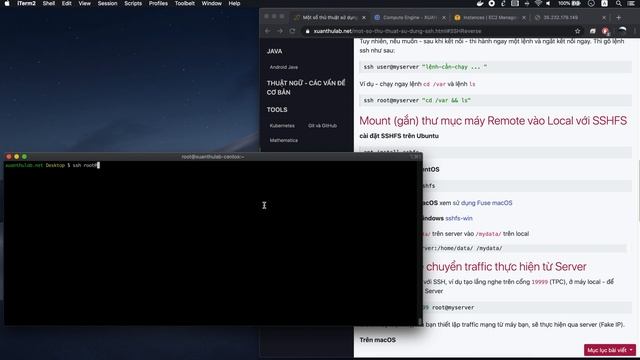Open the Toolbelt menu
640x360 pixels.
(184, 4)
